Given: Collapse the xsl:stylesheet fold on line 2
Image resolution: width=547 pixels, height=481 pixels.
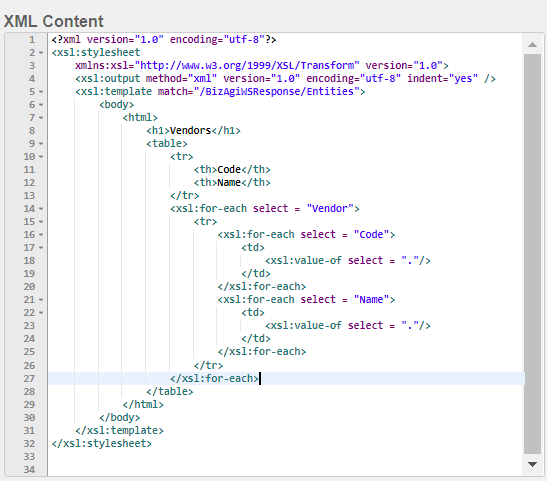Looking at the screenshot, I should [41, 53].
